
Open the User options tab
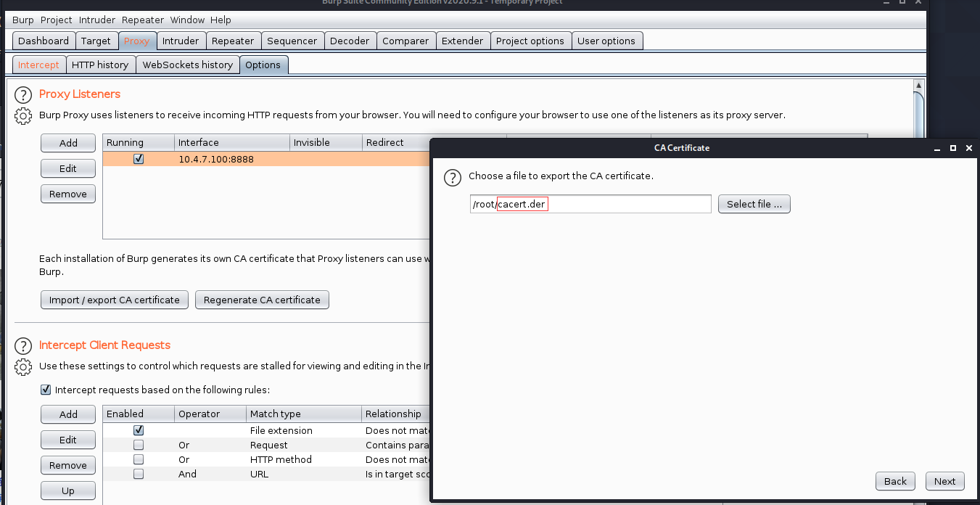(x=606, y=41)
